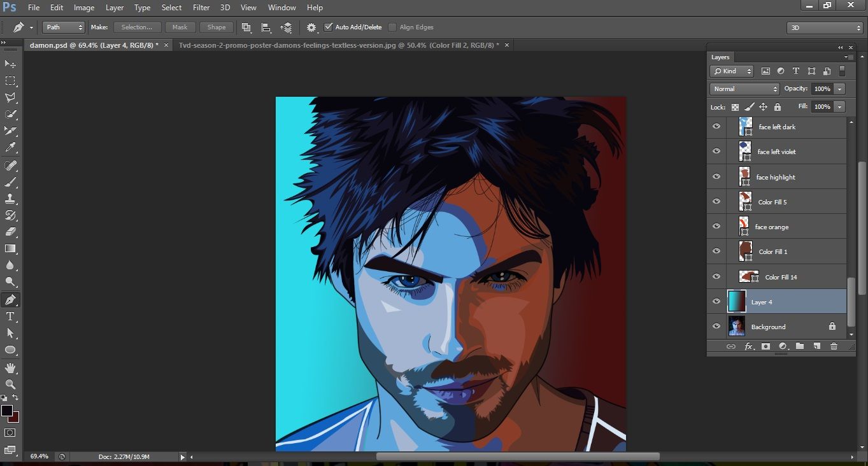868x466 pixels.
Task: Click the Selection... button
Action: tap(137, 27)
